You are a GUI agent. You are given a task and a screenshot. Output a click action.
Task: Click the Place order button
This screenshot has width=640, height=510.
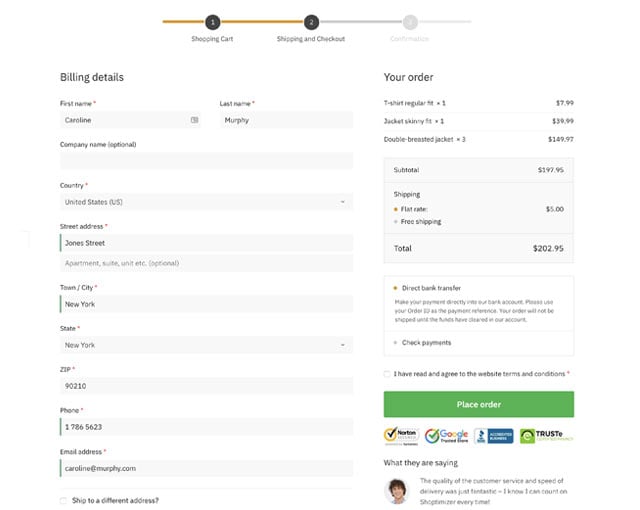[x=479, y=404]
